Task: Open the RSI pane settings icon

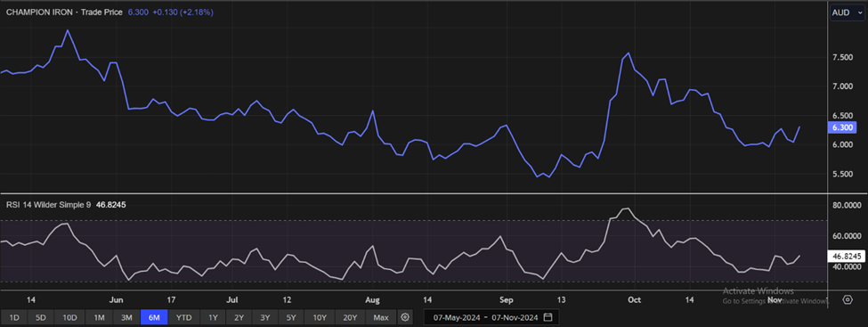Action: tap(848, 300)
